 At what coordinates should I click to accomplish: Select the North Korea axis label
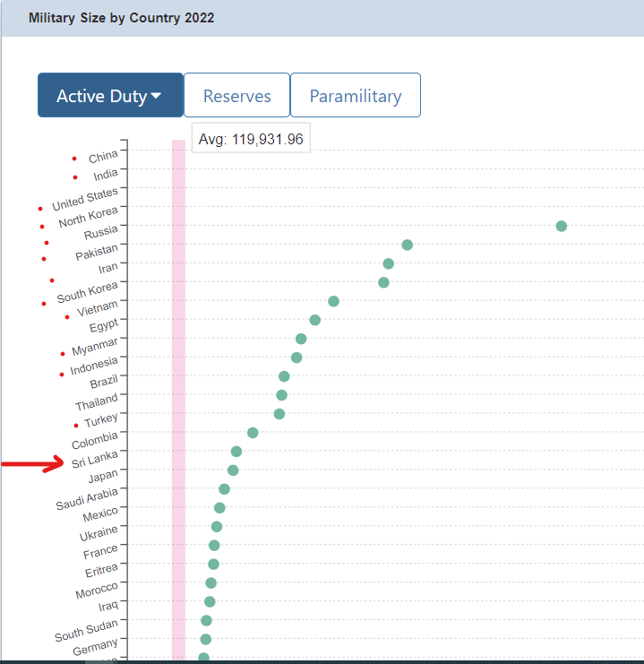click(x=88, y=217)
